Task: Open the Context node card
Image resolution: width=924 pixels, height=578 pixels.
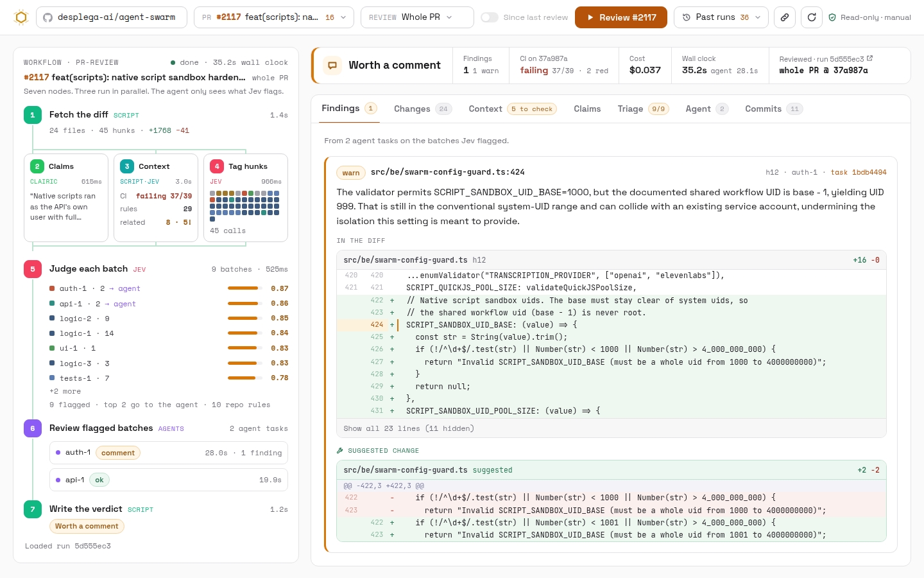Action: click(x=156, y=198)
